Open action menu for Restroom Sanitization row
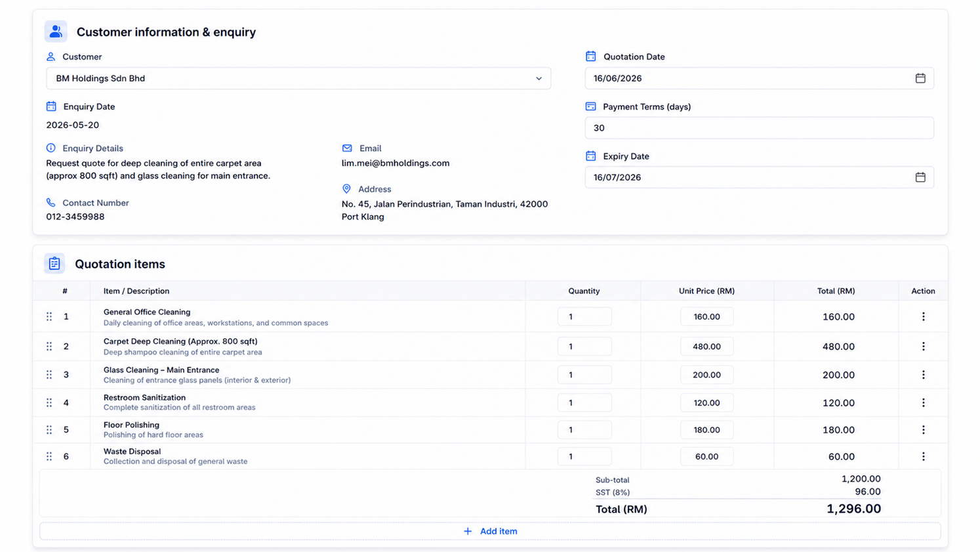Image resolution: width=980 pixels, height=552 pixels. (923, 403)
